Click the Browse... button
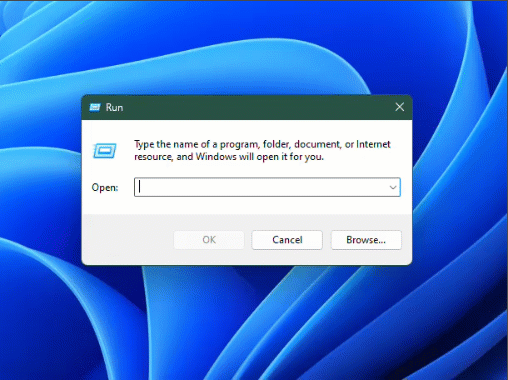This screenshot has height=380, width=508. [x=366, y=240]
